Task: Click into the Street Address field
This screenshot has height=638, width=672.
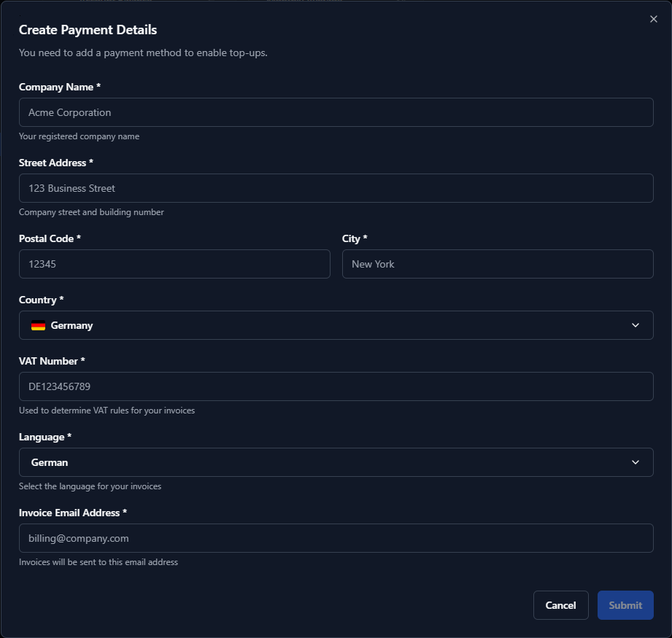Action: 336,188
